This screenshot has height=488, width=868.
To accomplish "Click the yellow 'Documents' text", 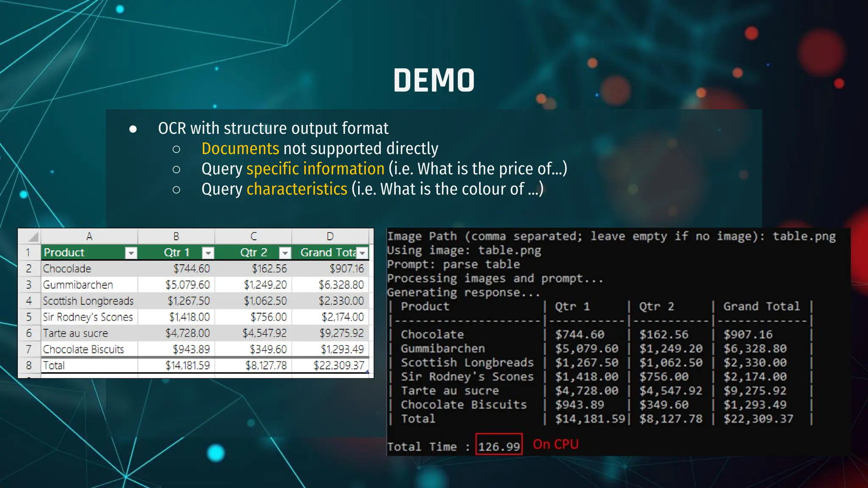I will click(x=240, y=148).
